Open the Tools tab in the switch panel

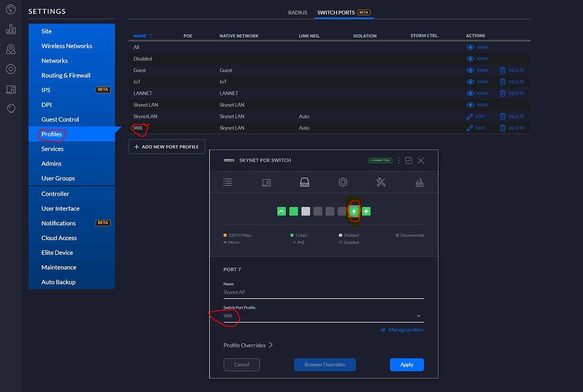(x=381, y=182)
